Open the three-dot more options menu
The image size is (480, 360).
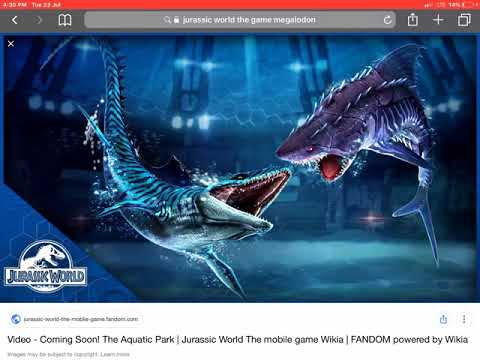[x=464, y=319]
